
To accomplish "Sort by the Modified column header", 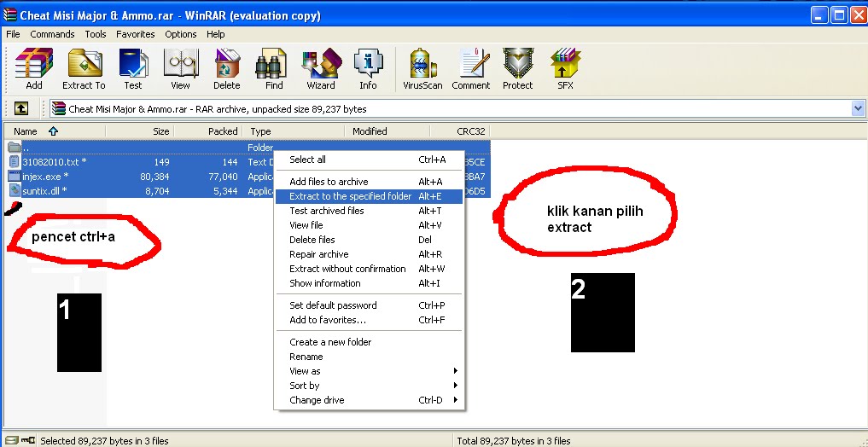I will pos(387,131).
